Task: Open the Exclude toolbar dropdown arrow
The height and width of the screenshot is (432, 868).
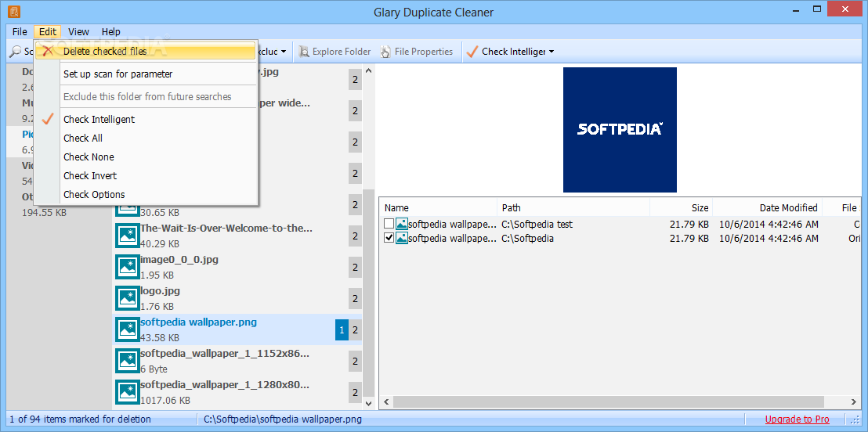Action: 284,52
